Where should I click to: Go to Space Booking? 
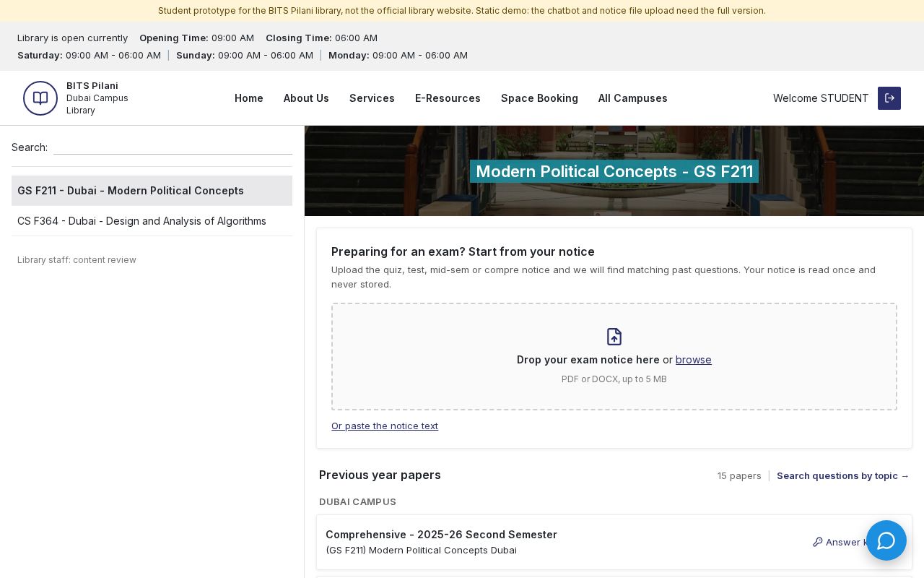(539, 98)
